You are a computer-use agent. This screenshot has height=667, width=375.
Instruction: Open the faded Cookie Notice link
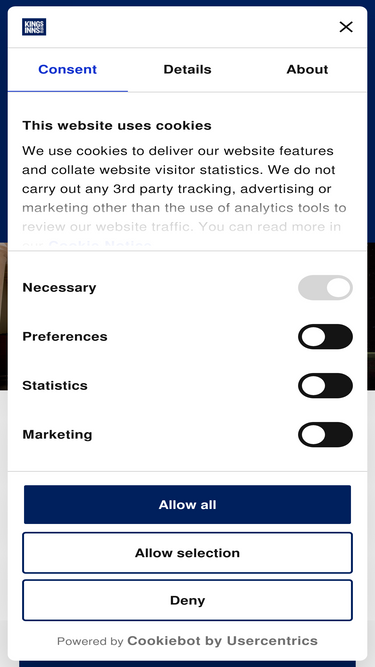tap(100, 245)
